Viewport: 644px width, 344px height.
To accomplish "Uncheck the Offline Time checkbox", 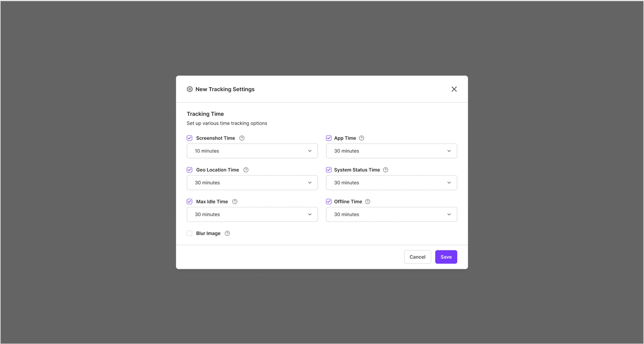I will click(x=329, y=202).
